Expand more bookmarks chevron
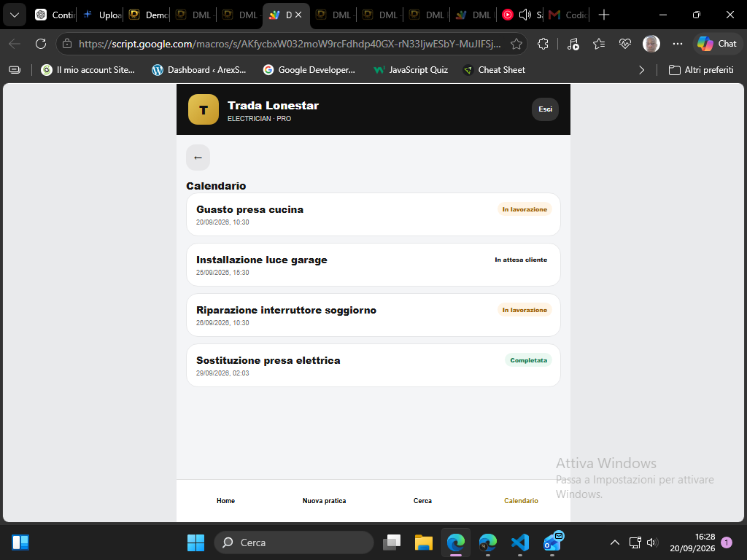The height and width of the screenshot is (560, 747). click(641, 70)
